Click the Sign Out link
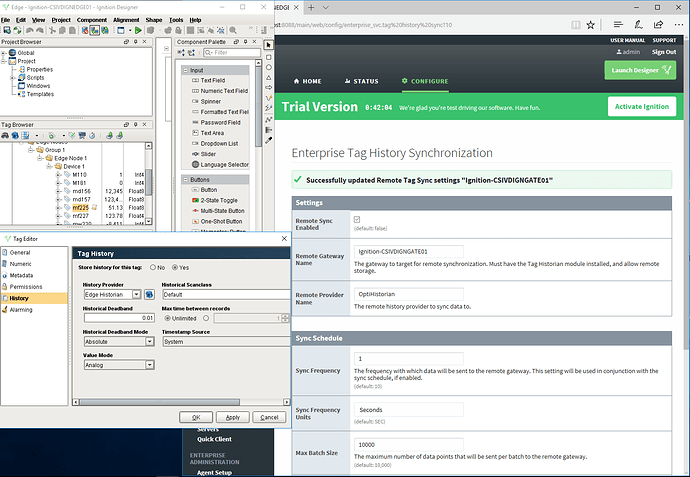690x477 pixels. click(664, 52)
